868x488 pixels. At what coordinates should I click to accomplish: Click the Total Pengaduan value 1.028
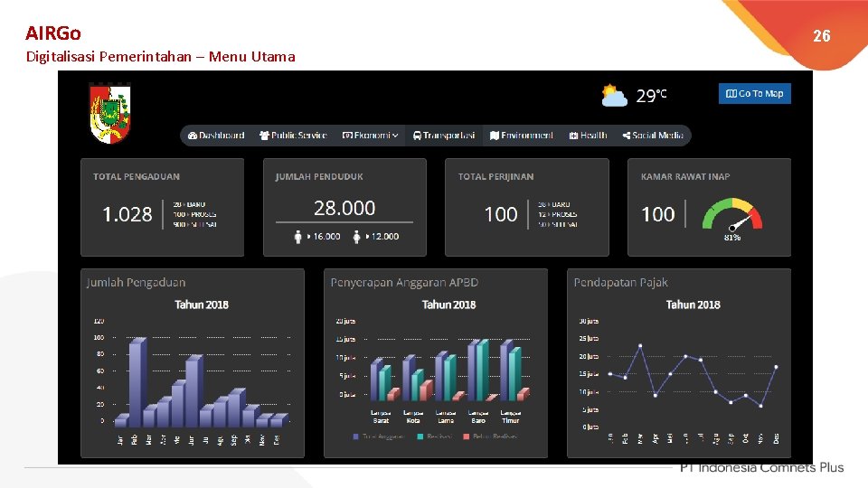tap(127, 214)
